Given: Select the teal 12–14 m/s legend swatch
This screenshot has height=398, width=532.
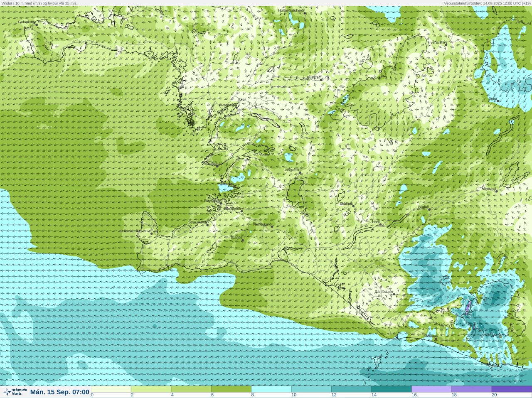Looking at the screenshot, I should [x=351, y=389].
